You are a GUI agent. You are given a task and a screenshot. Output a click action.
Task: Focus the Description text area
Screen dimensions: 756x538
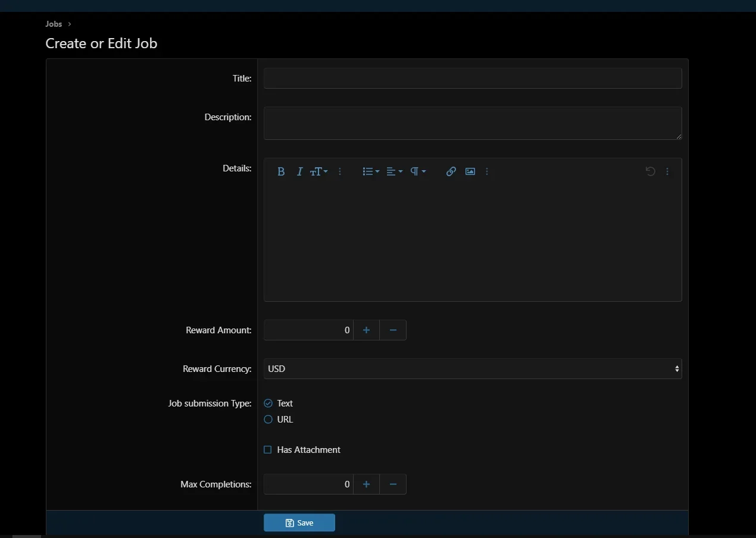[473, 123]
